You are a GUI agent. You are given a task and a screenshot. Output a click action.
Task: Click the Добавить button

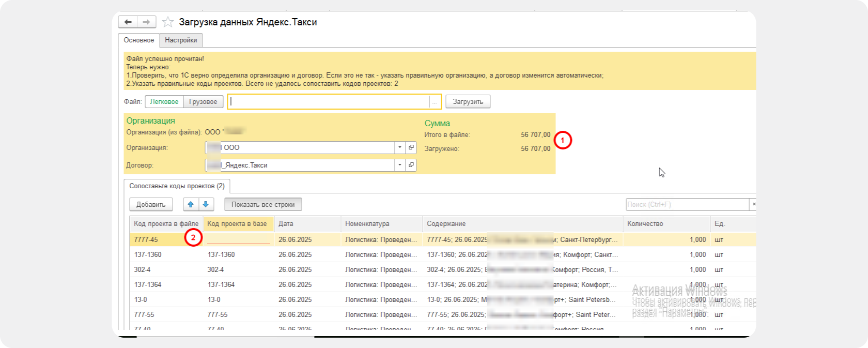point(151,205)
